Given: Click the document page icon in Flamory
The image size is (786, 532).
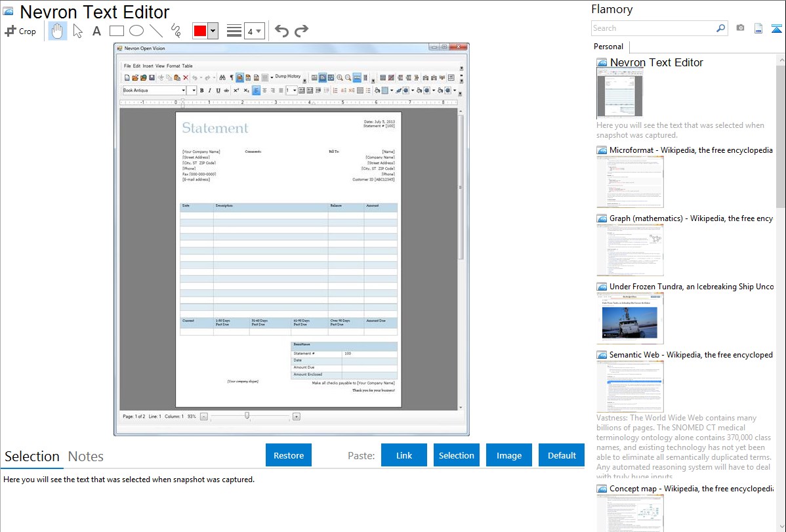Looking at the screenshot, I should [758, 28].
